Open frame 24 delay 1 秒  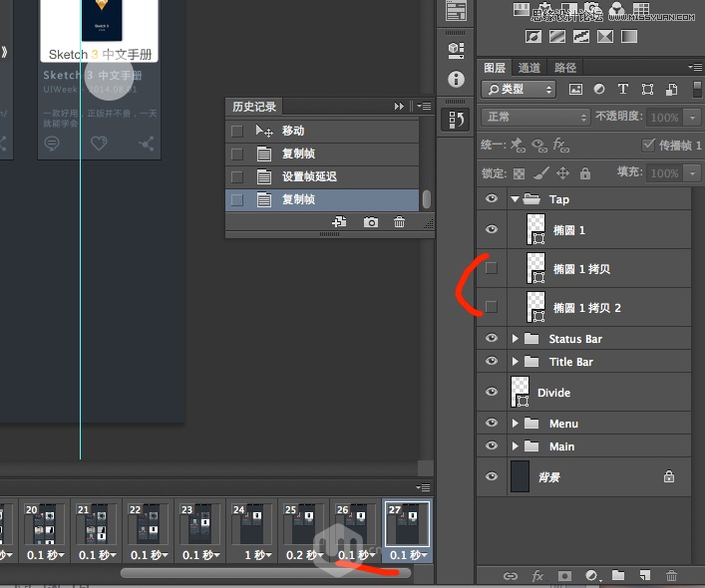coord(257,555)
